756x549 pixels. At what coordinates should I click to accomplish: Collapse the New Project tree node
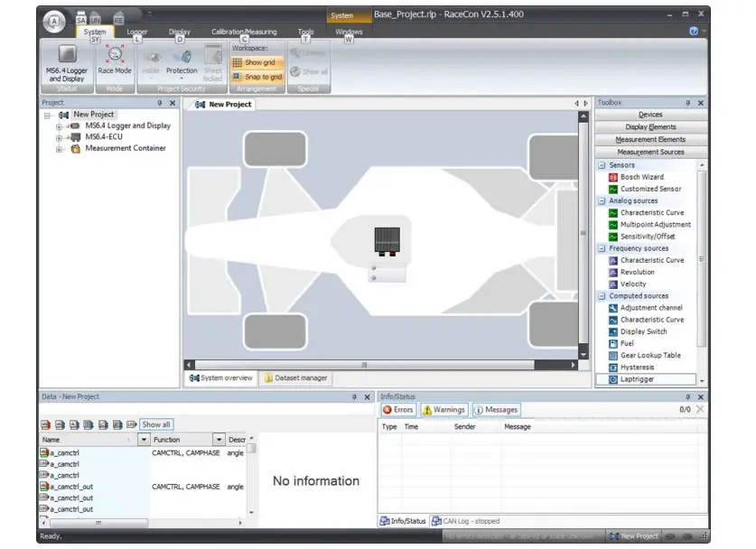click(x=47, y=116)
